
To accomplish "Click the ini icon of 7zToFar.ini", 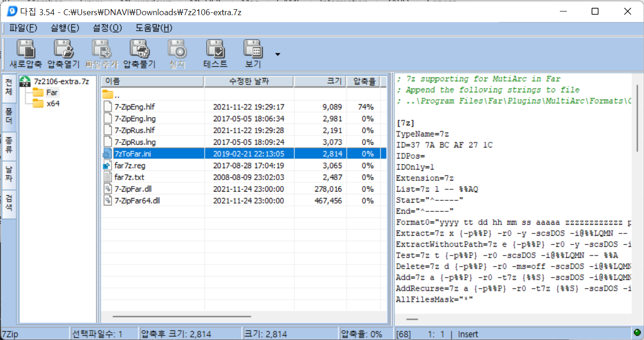I will [108, 154].
